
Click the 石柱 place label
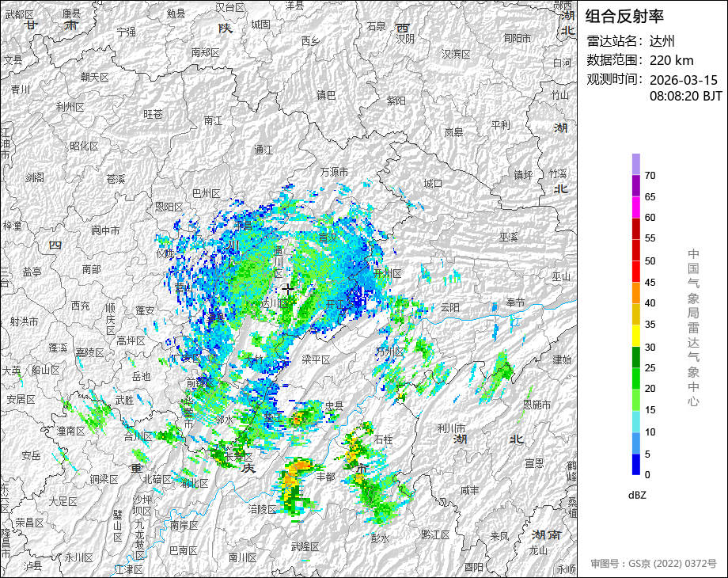(x=384, y=439)
